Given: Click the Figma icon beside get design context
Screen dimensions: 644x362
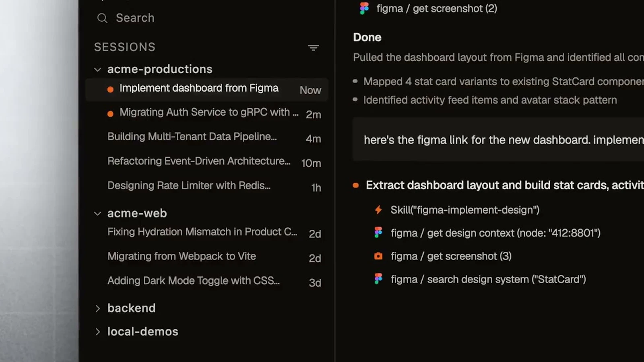Looking at the screenshot, I should pos(378,232).
